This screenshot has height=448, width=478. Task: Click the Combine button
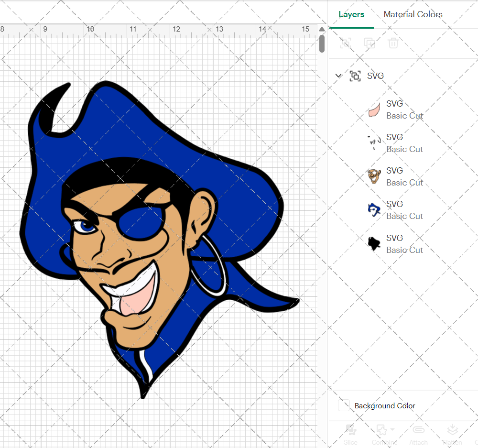384,434
